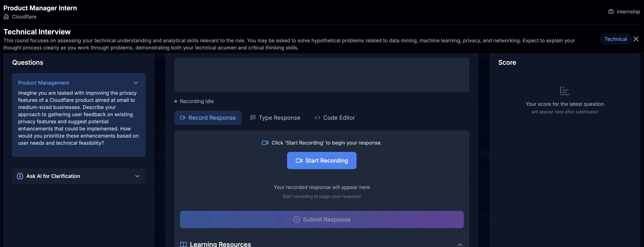Screen dimensions: 644x247
Task: Click the book icon beside Learning Resources
Action: (183, 244)
